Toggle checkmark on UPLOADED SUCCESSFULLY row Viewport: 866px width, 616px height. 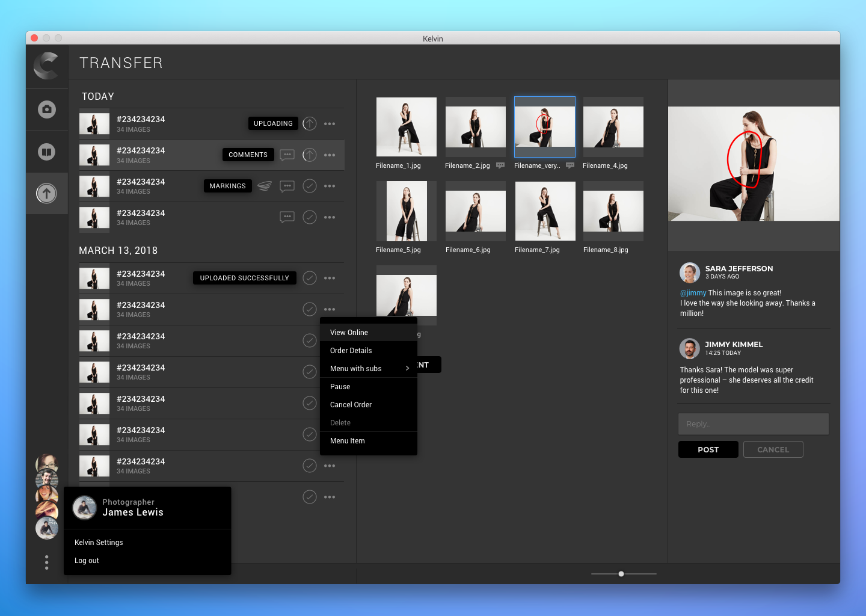pos(310,278)
